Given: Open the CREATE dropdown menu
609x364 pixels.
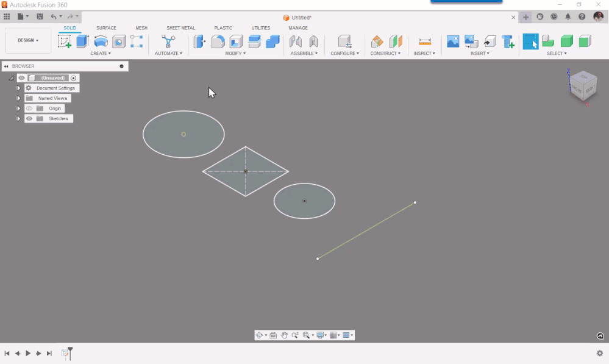Looking at the screenshot, I should (x=101, y=53).
